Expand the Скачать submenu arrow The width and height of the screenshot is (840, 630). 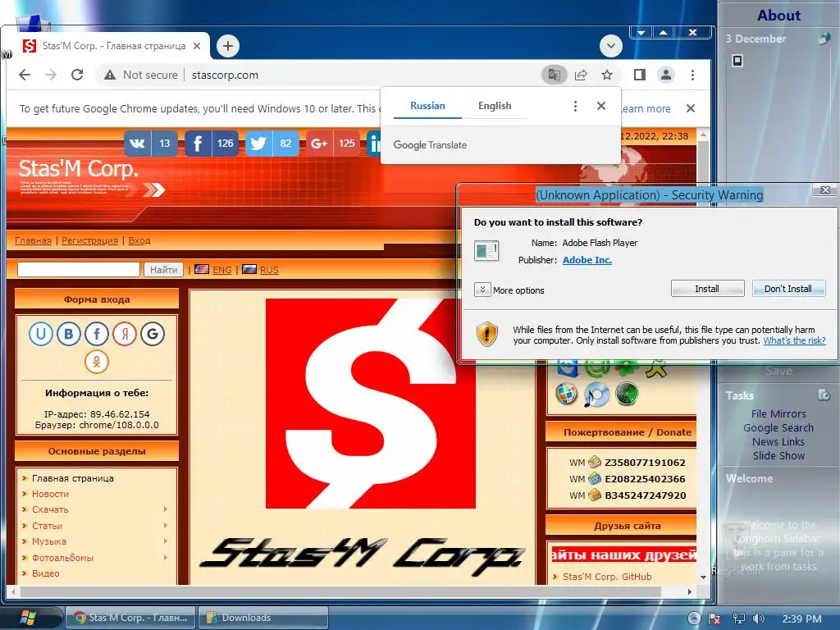point(166,509)
